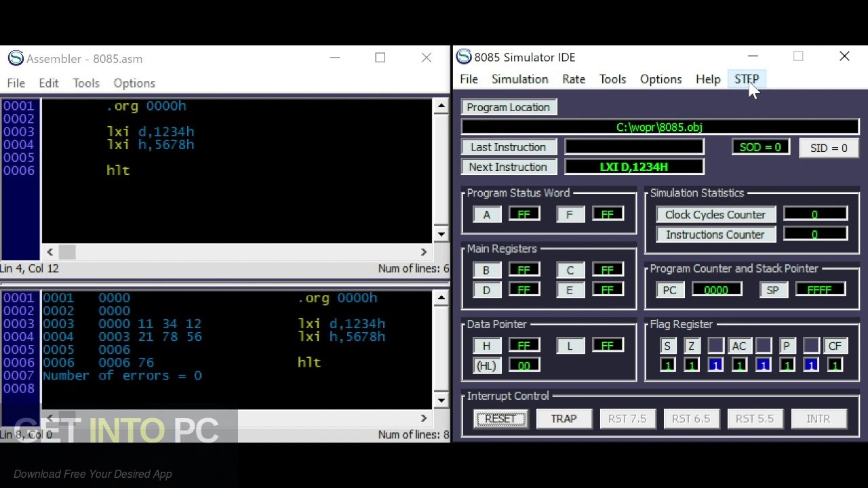Click the D register button
Image resolution: width=868 pixels, height=488 pixels.
[486, 290]
